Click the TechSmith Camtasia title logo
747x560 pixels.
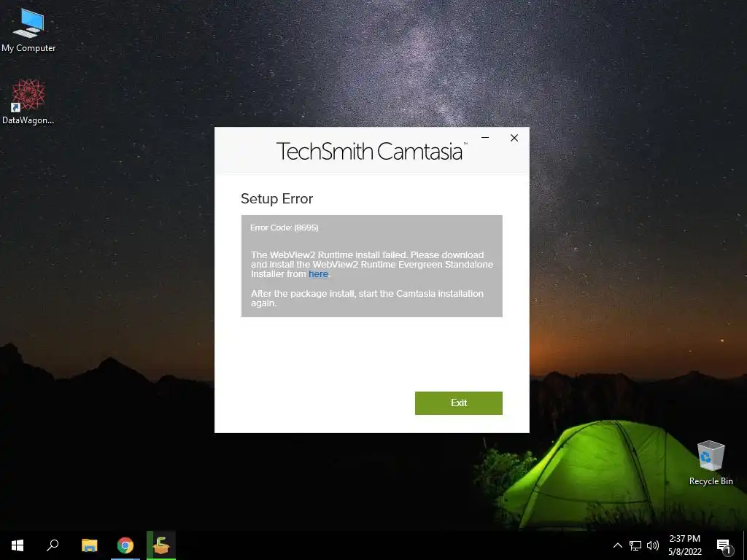371,151
